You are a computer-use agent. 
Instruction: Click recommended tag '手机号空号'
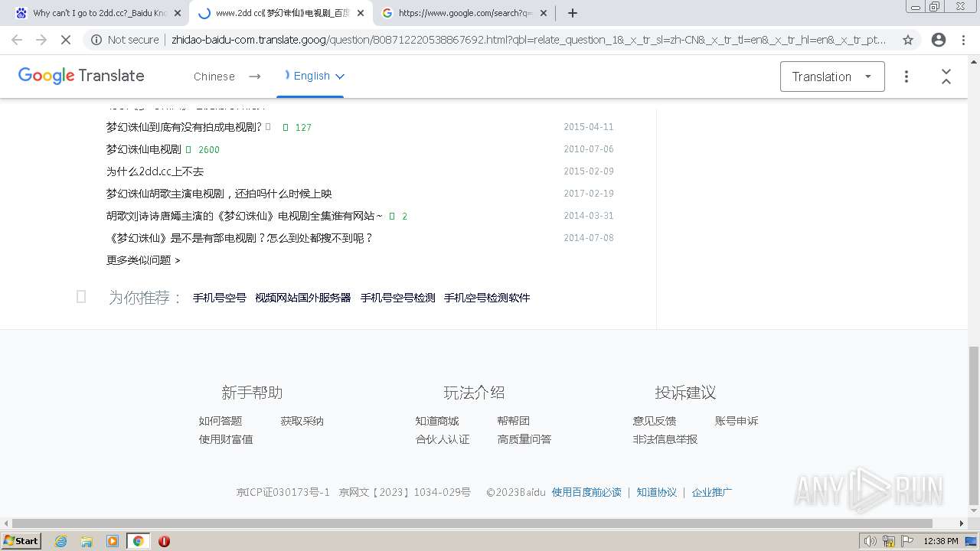(219, 298)
